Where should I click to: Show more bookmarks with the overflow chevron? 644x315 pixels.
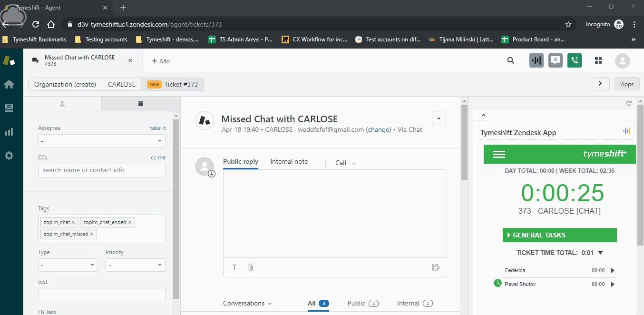(634, 39)
